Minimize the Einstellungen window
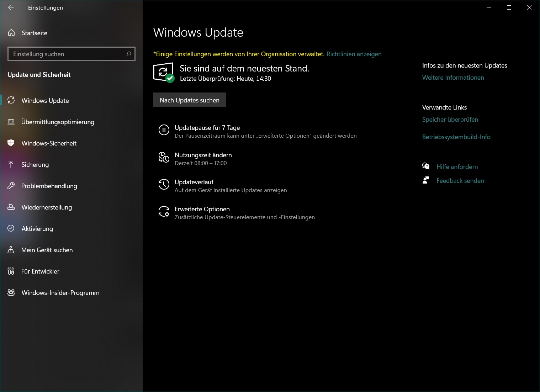Image resolution: width=540 pixels, height=392 pixels. click(489, 7)
